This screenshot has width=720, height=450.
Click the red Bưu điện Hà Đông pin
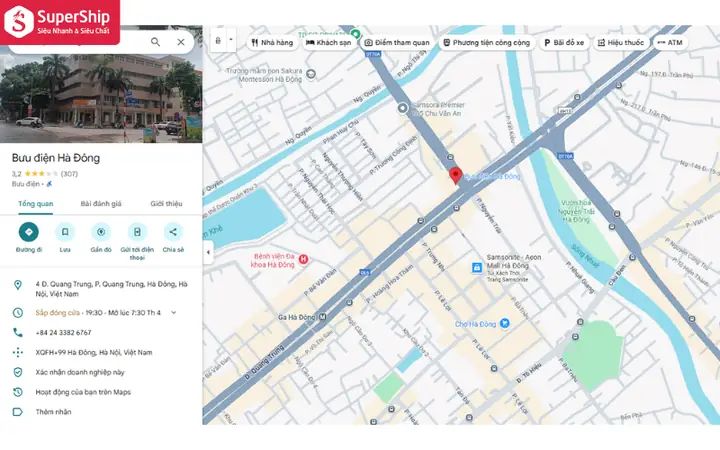(456, 176)
